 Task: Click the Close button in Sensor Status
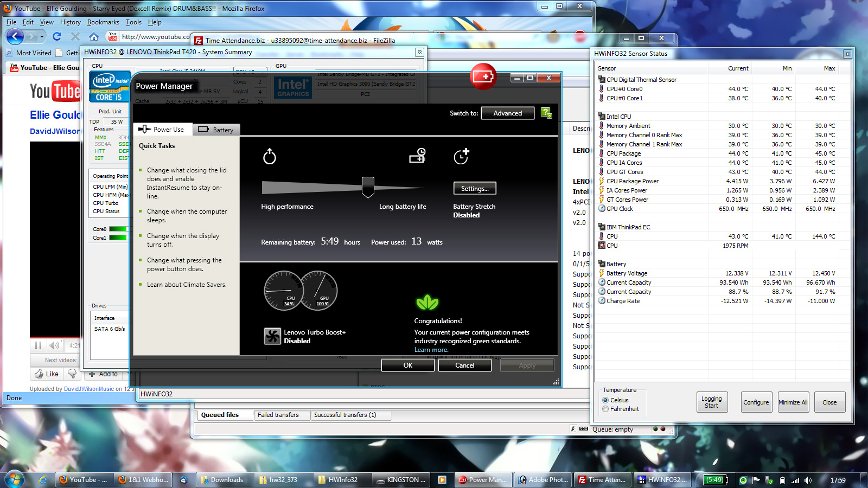click(829, 402)
